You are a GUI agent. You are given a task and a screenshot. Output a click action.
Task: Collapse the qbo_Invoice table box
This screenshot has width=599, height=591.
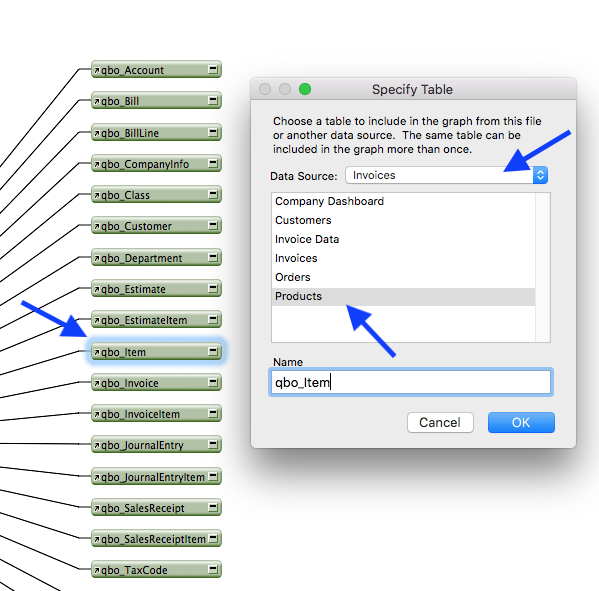(213, 382)
